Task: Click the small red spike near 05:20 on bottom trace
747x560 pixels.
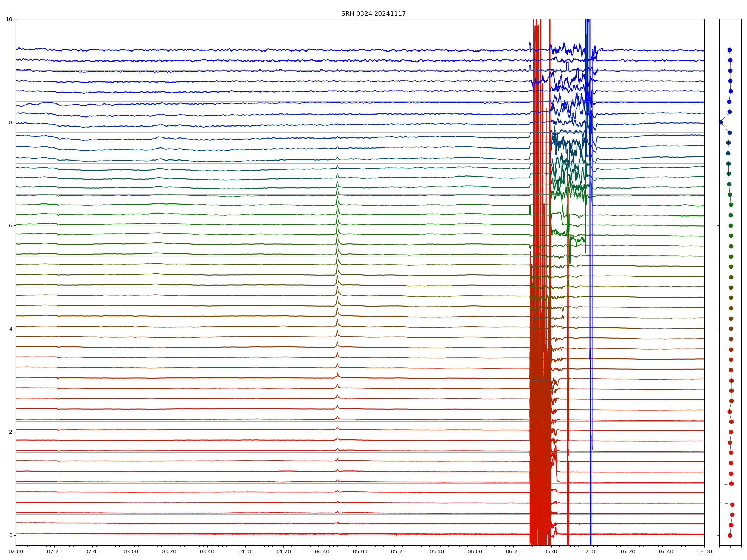Action: click(x=397, y=535)
